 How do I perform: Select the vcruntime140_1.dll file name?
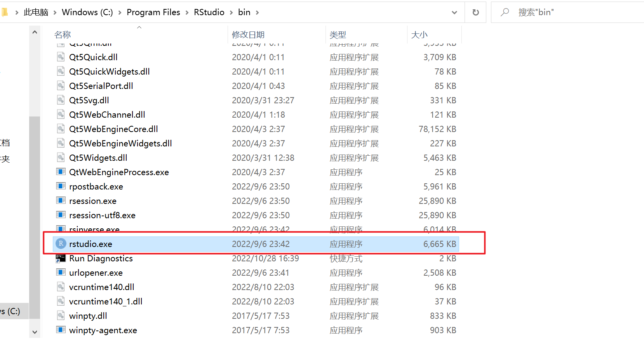[x=106, y=301]
